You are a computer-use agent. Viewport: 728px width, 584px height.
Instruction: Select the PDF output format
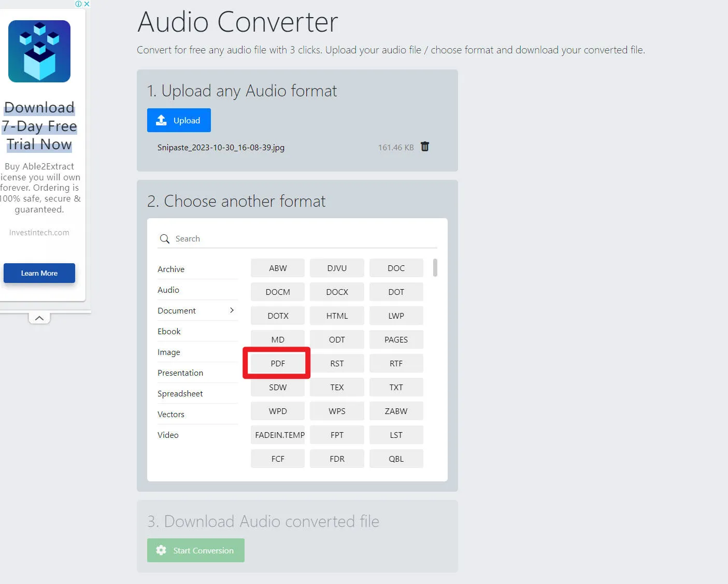tap(277, 363)
